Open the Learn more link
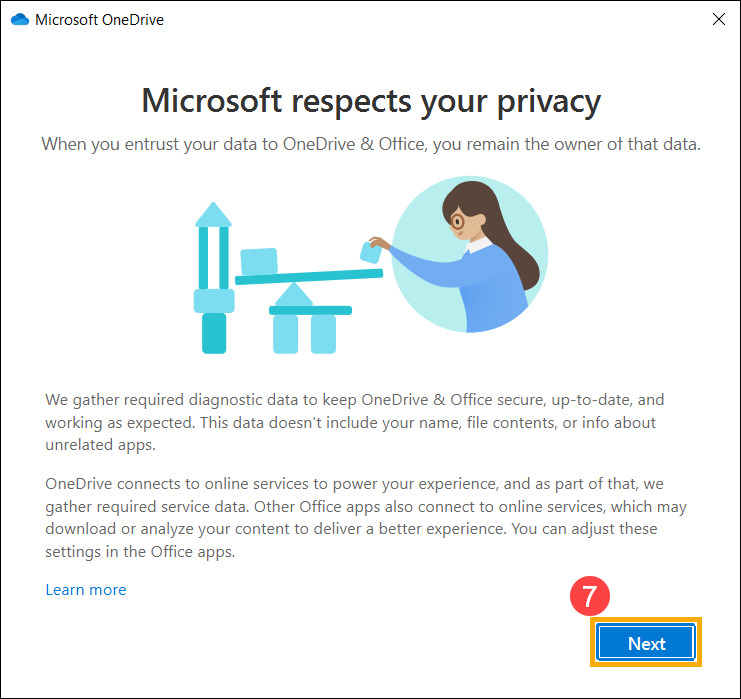The width and height of the screenshot is (741, 699). point(86,589)
